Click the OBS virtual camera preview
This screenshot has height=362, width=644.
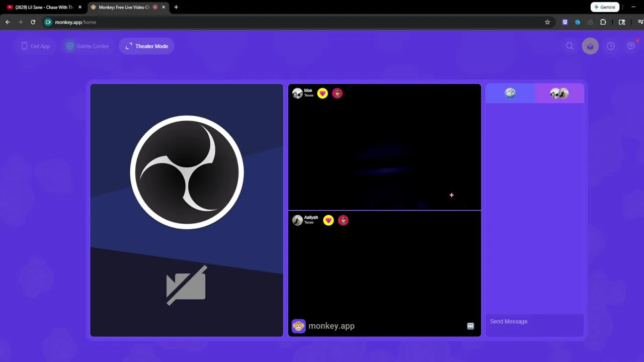click(187, 210)
